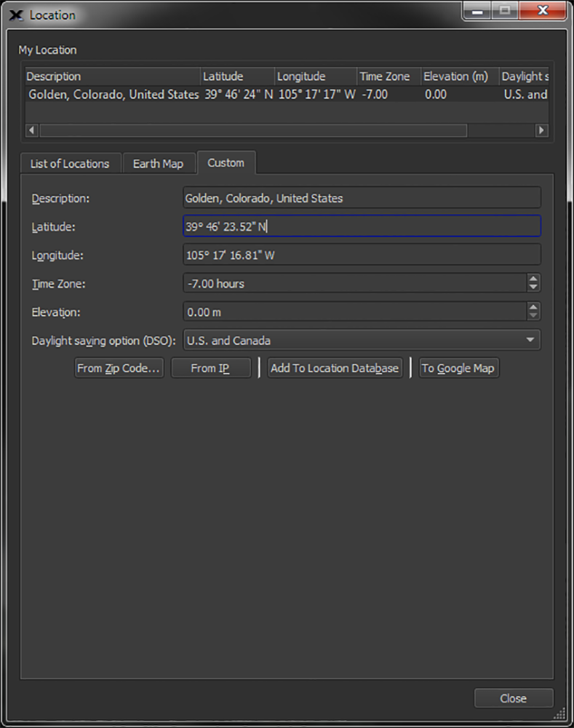Image resolution: width=574 pixels, height=728 pixels.
Task: Switch to the List of Locations tab
Action: (70, 163)
